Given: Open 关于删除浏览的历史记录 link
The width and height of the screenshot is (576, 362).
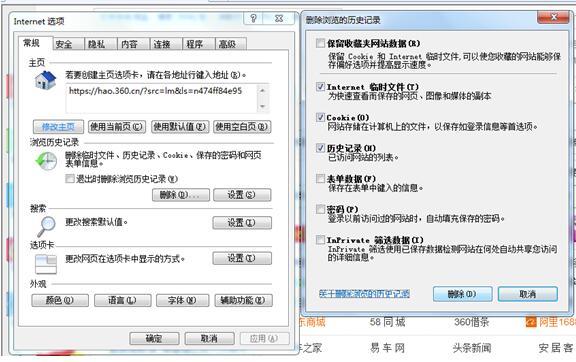Looking at the screenshot, I should coord(364,294).
